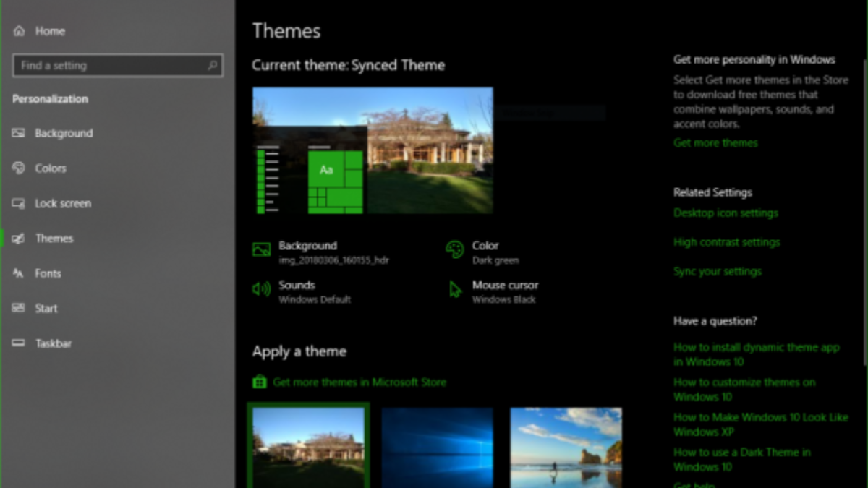The width and height of the screenshot is (868, 488).
Task: Click the search magnifier in Find a setting
Action: [x=213, y=65]
